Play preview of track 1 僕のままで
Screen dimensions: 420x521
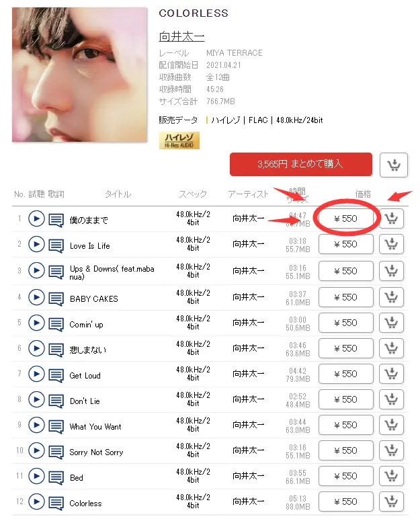pos(36,218)
